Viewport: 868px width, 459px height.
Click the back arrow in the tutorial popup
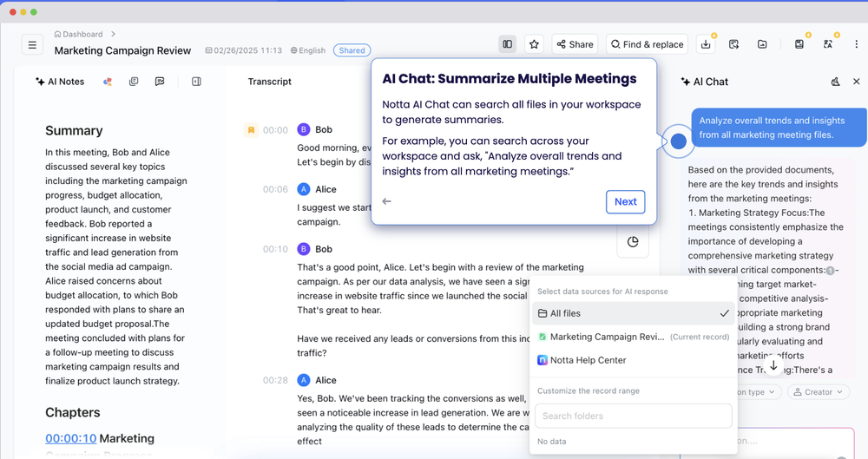coord(386,201)
